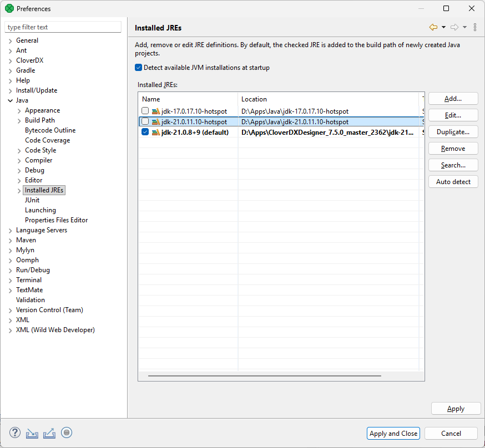This screenshot has height=448, width=485.
Task: Expand the Run/Debug tree node
Action: tap(10, 271)
